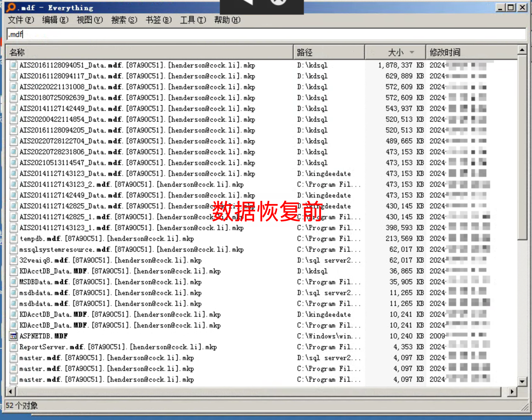Click the file icon of AIS20141127142825_1.mdf

pyautogui.click(x=13, y=217)
